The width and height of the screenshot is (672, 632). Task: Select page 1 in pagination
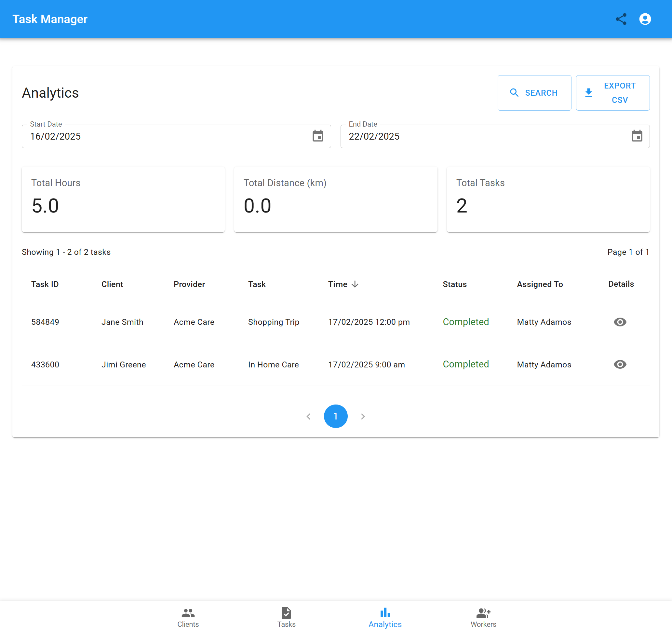click(x=336, y=416)
